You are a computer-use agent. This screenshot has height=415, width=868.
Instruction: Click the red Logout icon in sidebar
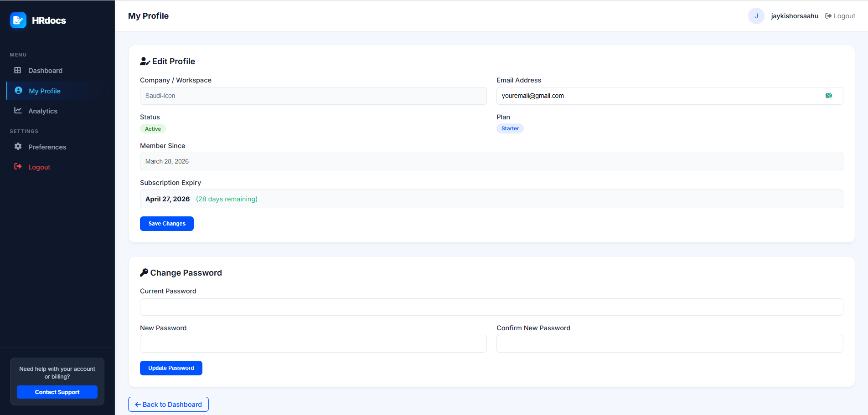pyautogui.click(x=18, y=167)
